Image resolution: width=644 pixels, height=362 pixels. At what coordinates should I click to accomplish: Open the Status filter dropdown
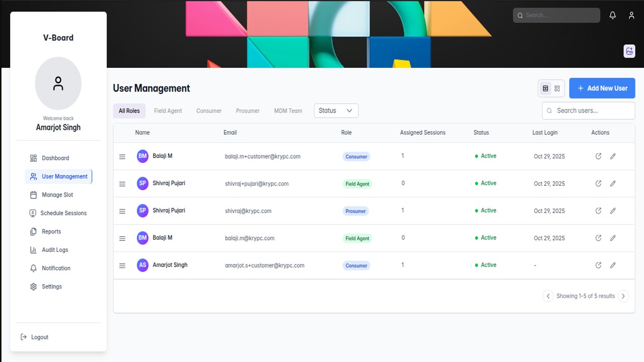336,111
